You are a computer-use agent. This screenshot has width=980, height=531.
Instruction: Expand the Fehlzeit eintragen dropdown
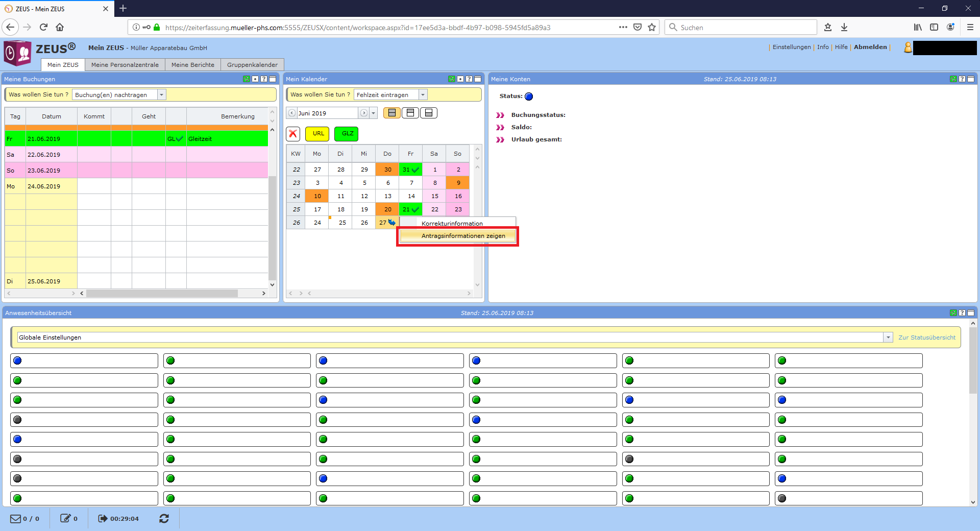[422, 95]
